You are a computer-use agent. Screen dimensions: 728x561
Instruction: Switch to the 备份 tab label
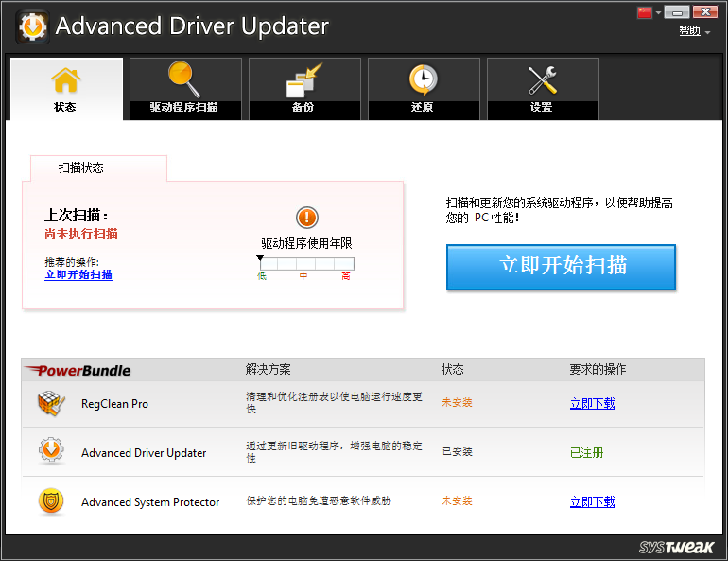[x=303, y=107]
